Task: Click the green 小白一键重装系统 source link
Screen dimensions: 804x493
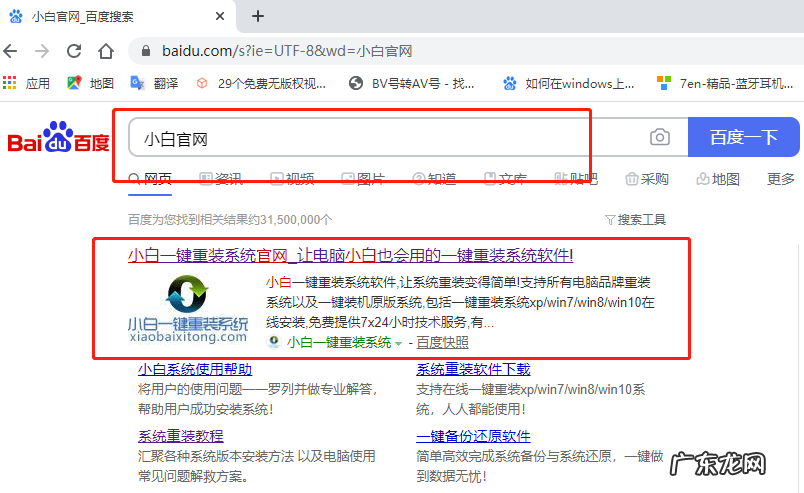Action: [339, 342]
